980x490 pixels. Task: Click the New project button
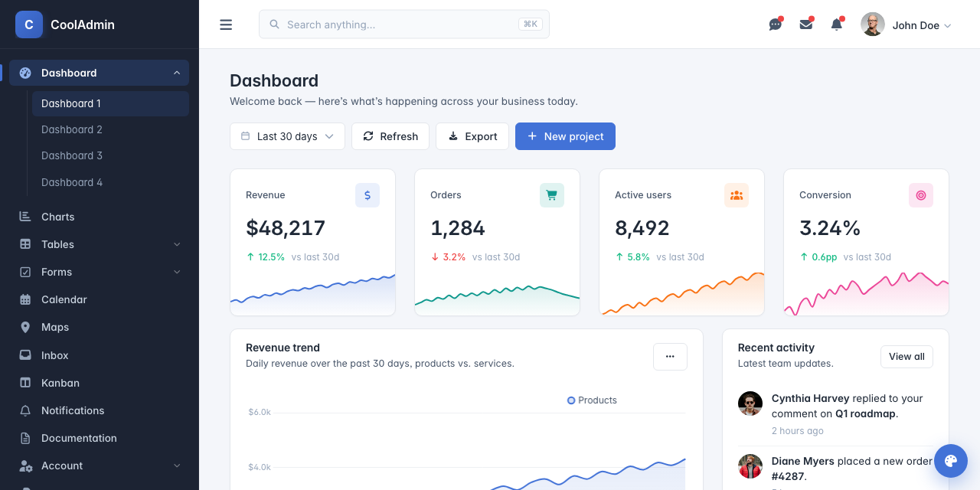[x=565, y=136]
